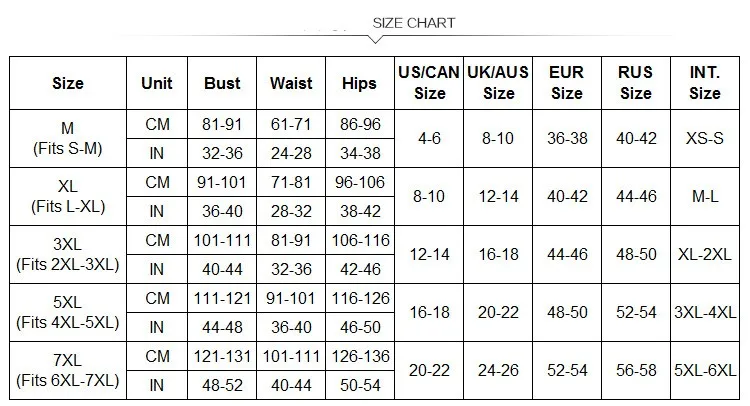
Task: Click the downward arrow under SIZE CHART
Action: pyautogui.click(x=375, y=40)
